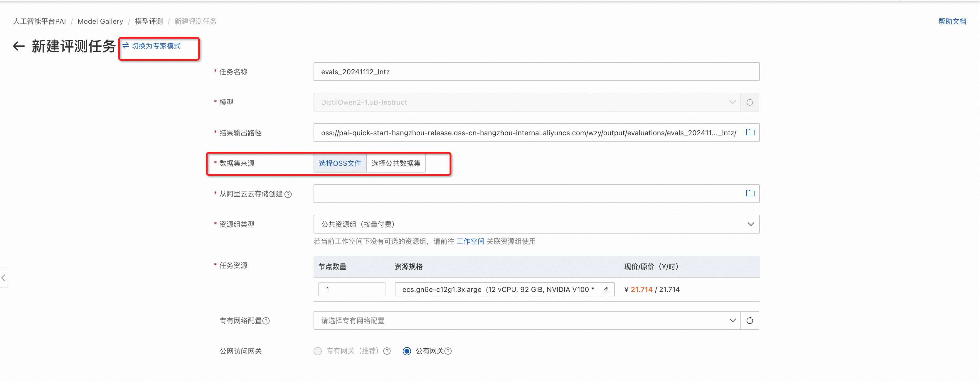Click help icon beside 从阿里云云存储创建 label
Viewport: 980px width, 382px height.
(288, 194)
